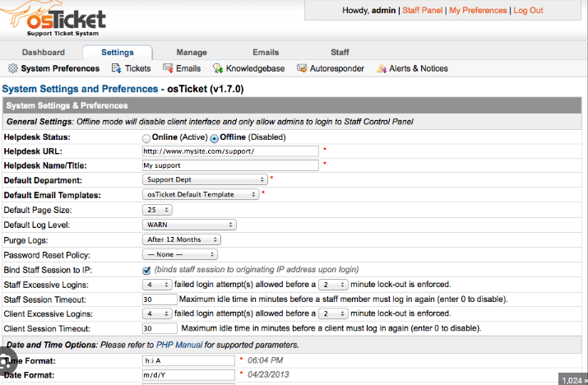The height and width of the screenshot is (385, 588).
Task: Click the 'Purge Logs:' label
Action: (x=25, y=240)
